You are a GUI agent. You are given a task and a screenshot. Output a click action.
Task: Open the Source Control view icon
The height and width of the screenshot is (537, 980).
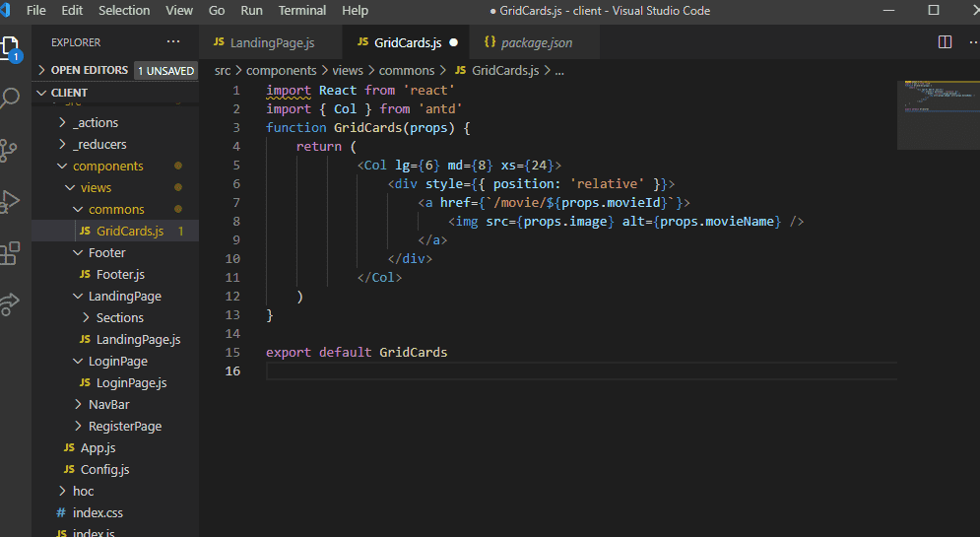11,150
